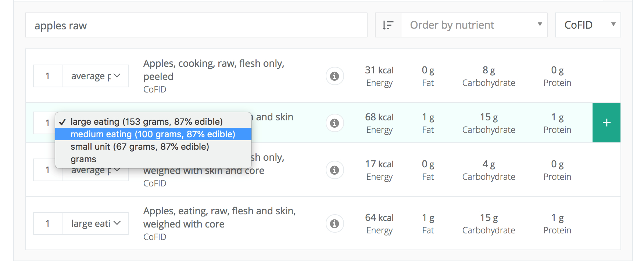The height and width of the screenshot is (262, 644).
Task: Pick small unit (67 grams) option
Action: click(140, 147)
